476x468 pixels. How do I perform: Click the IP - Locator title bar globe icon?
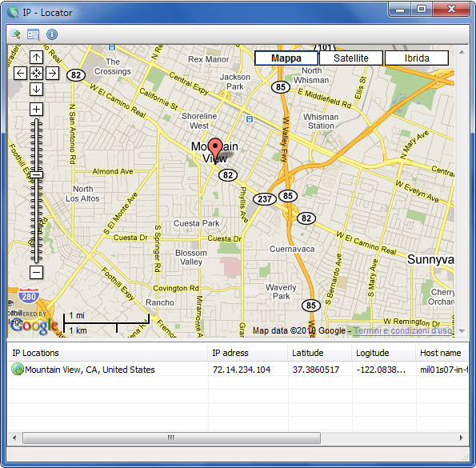click(13, 13)
